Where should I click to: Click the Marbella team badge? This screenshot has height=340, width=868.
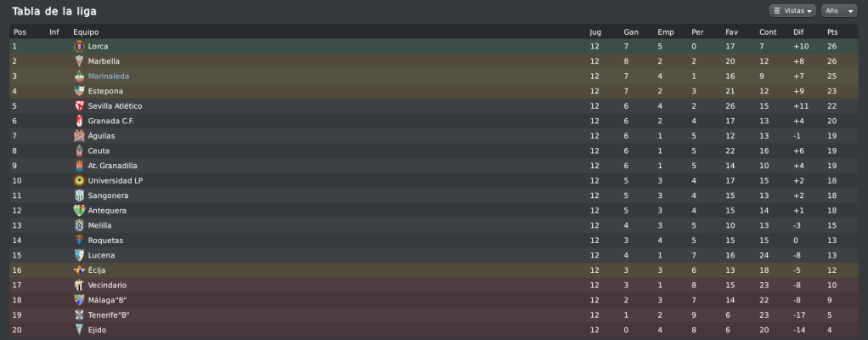point(80,61)
